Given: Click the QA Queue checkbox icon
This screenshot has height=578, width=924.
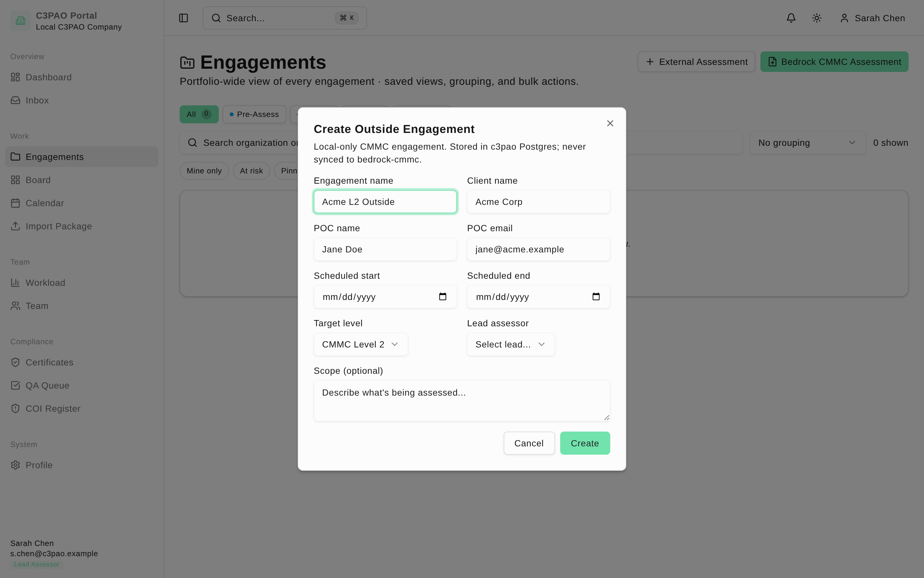Looking at the screenshot, I should pyautogui.click(x=15, y=385).
